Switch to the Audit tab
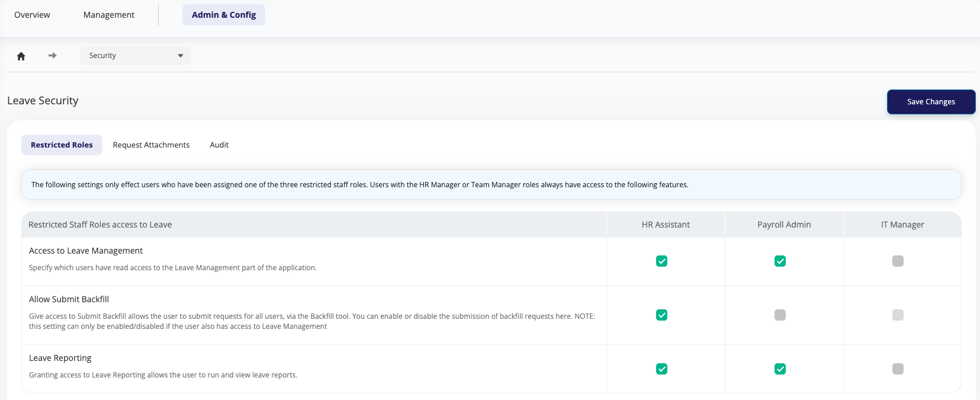 (x=219, y=145)
